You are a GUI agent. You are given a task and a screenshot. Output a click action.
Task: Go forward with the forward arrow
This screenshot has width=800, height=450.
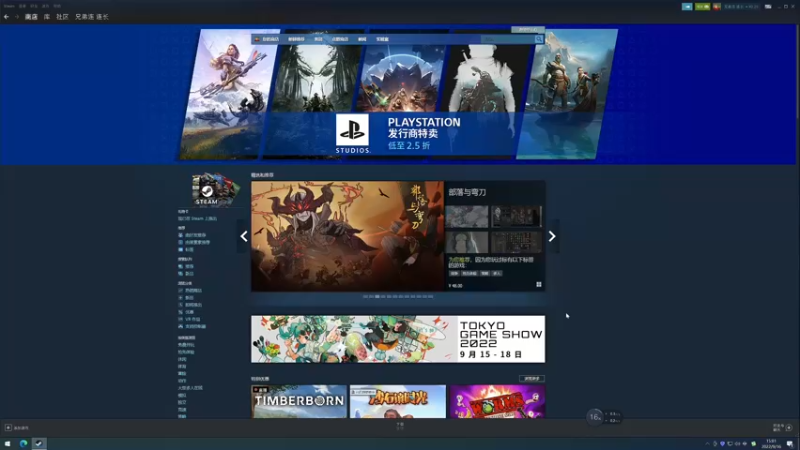point(17,17)
